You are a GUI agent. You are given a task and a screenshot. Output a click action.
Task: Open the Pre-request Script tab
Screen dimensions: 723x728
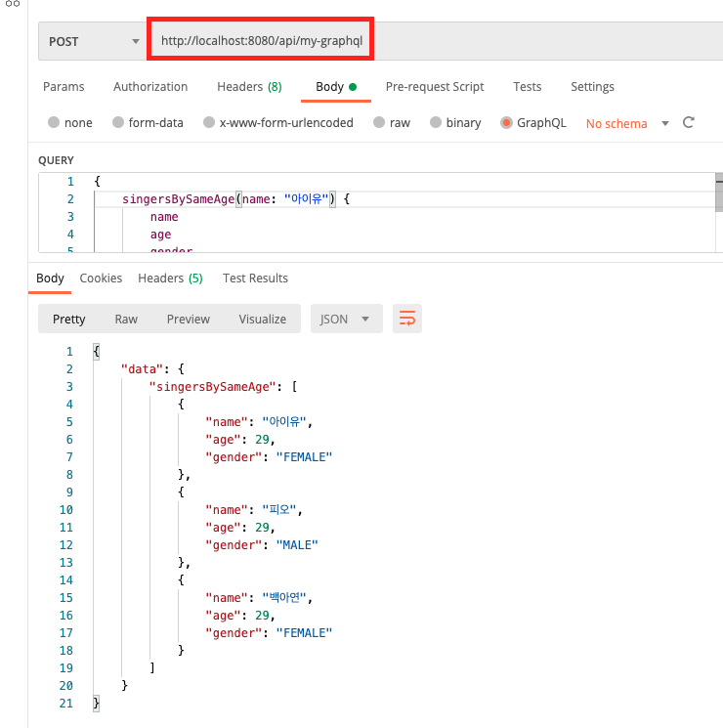tap(435, 87)
